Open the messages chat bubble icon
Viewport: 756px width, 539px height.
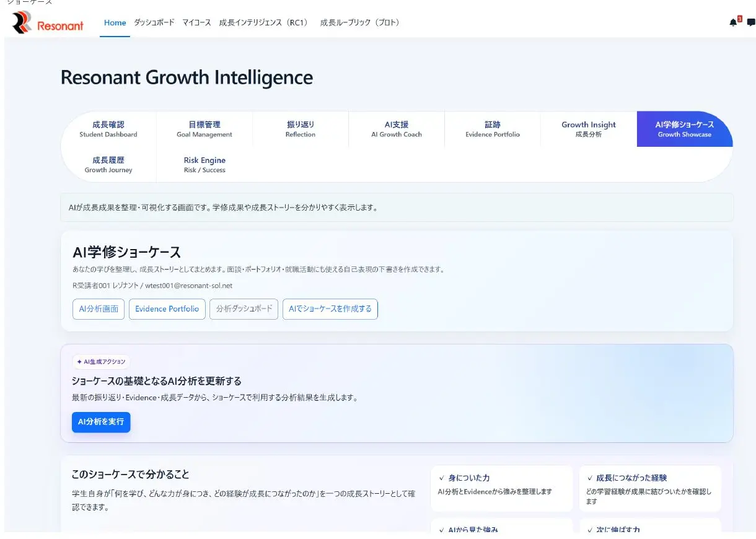[751, 22]
